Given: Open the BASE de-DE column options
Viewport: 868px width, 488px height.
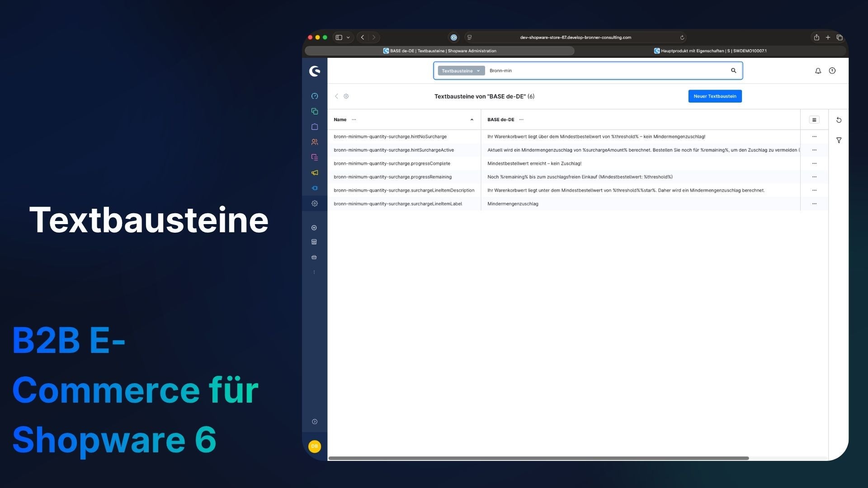Looking at the screenshot, I should 521,120.
